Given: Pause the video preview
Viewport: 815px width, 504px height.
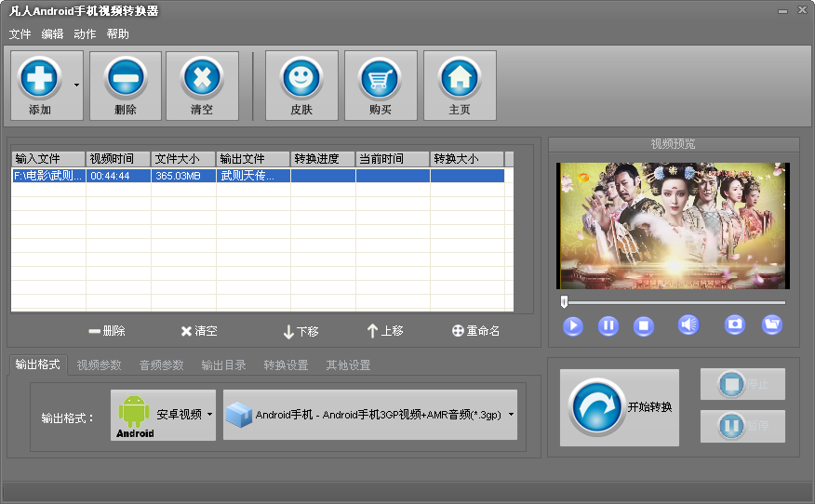Looking at the screenshot, I should (608, 325).
